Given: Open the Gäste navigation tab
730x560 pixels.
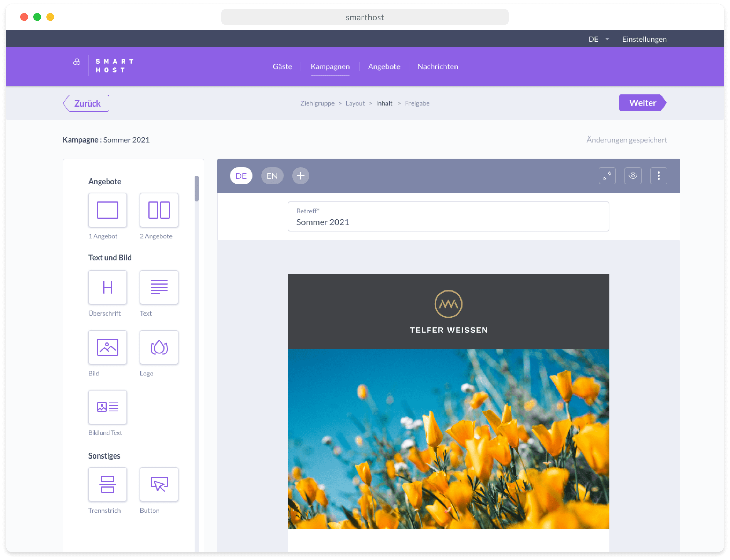Looking at the screenshot, I should pyautogui.click(x=282, y=66).
